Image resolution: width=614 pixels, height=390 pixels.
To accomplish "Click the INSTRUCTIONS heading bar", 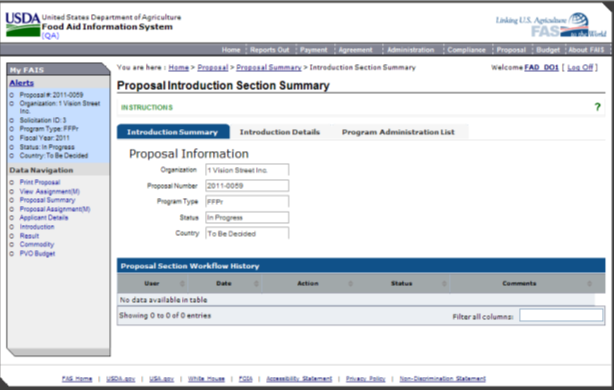I will [361, 107].
